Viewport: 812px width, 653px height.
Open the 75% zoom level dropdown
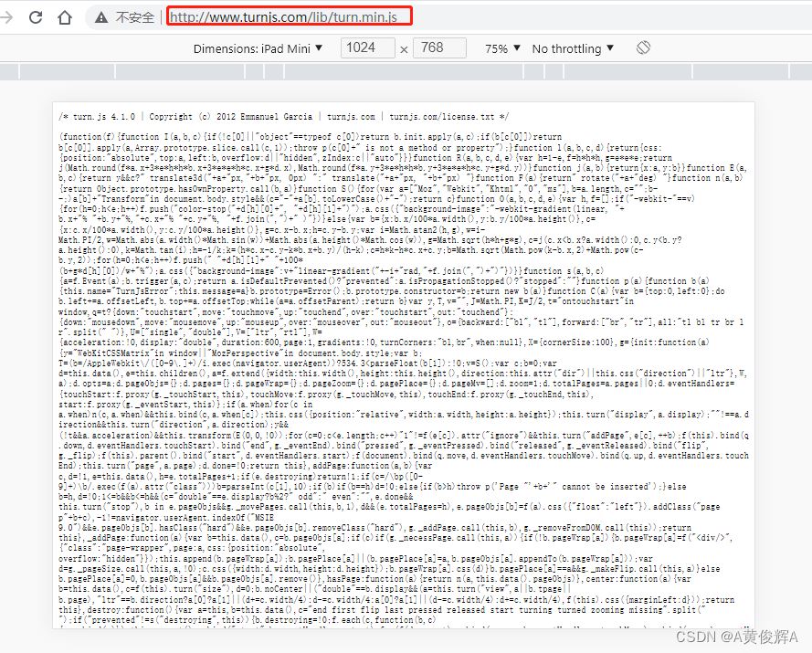click(496, 48)
